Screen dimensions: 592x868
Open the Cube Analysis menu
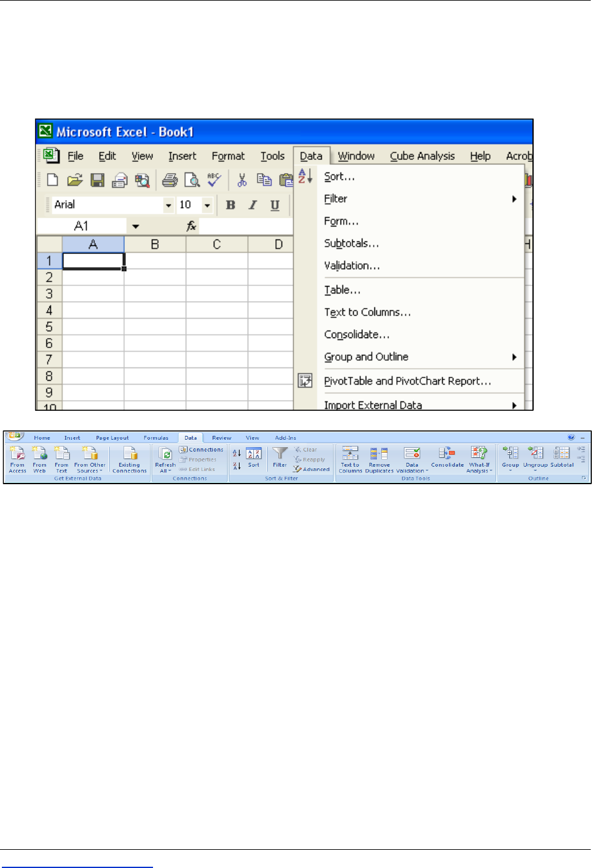(x=423, y=156)
